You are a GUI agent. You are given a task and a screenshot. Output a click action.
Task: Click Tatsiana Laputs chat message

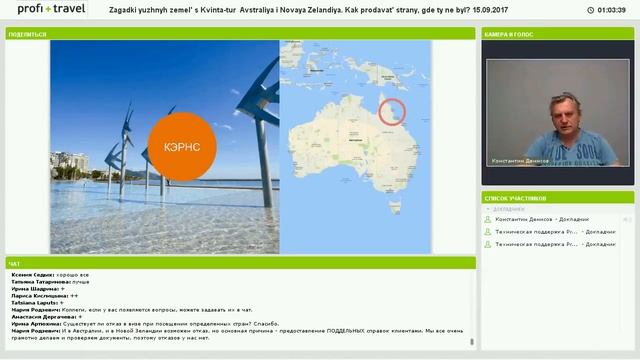pos(38,303)
